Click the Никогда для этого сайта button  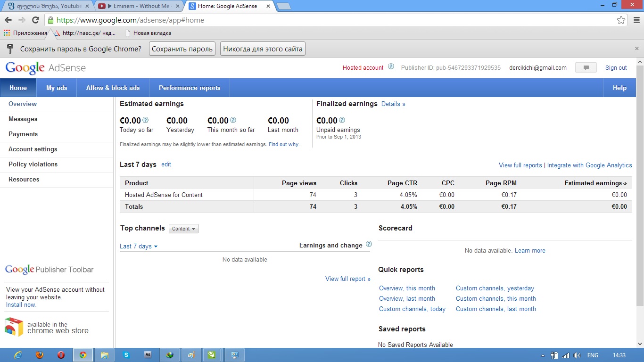(263, 49)
